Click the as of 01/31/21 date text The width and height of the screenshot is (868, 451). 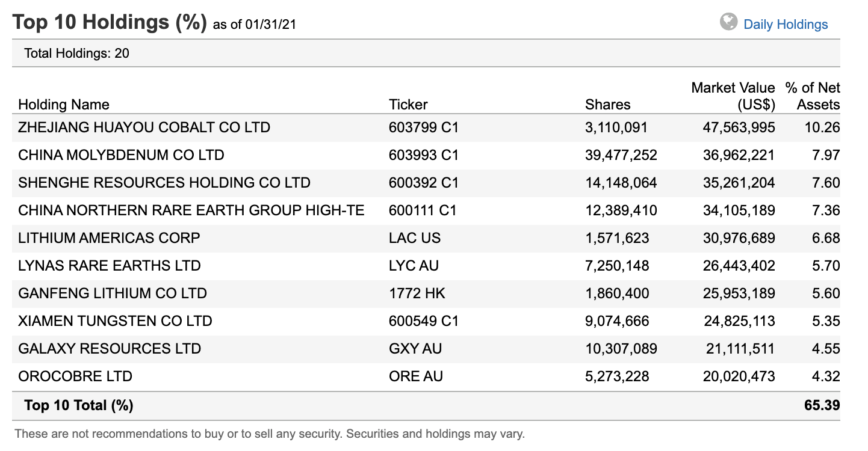pos(255,25)
